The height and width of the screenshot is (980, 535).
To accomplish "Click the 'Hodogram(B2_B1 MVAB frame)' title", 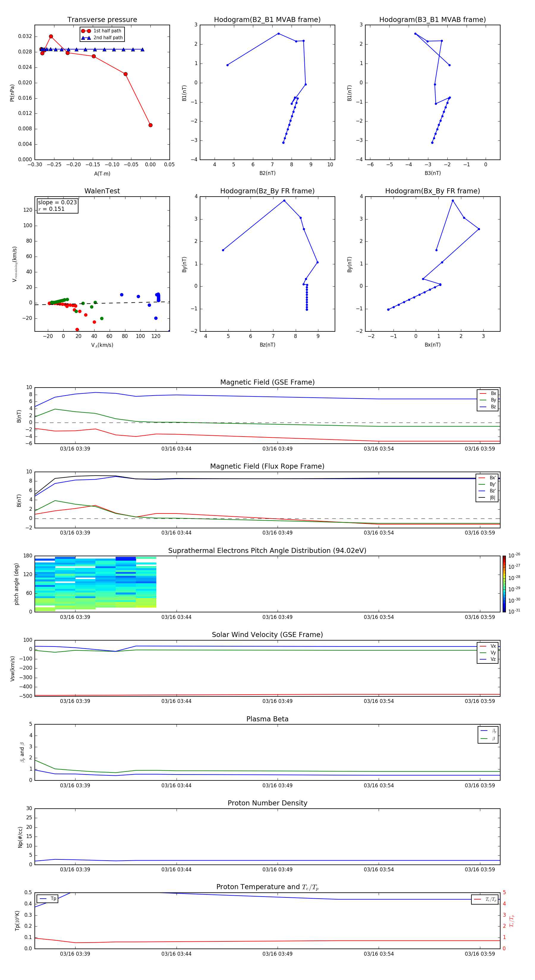I will pyautogui.click(x=267, y=19).
